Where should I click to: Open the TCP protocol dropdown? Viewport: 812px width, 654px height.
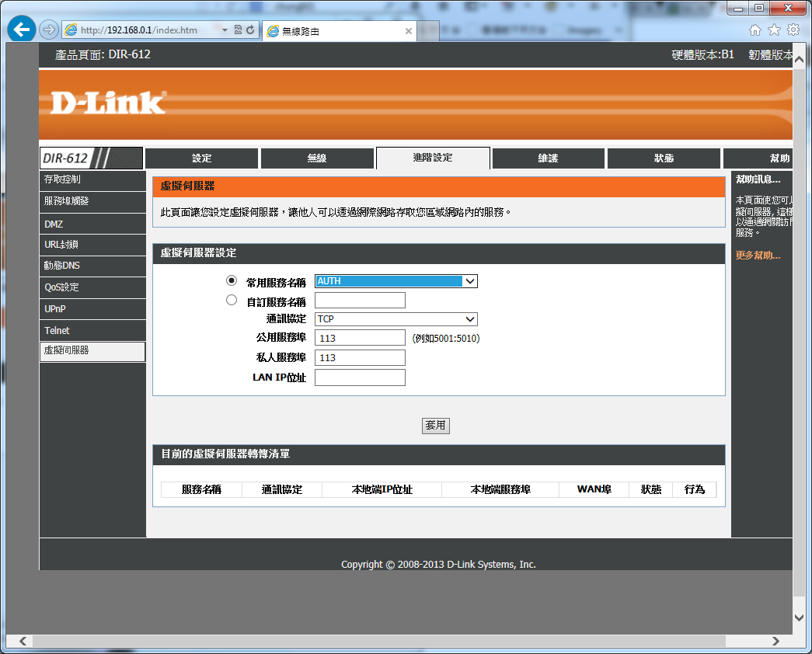tap(396, 319)
